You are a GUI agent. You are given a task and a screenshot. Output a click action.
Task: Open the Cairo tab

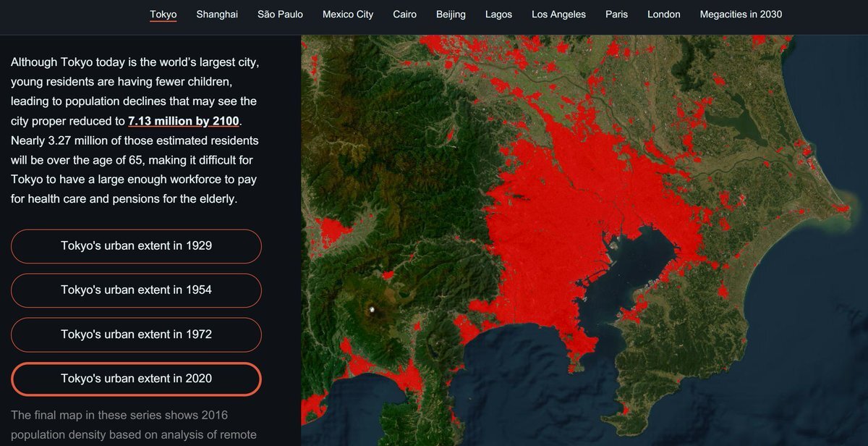coord(405,14)
